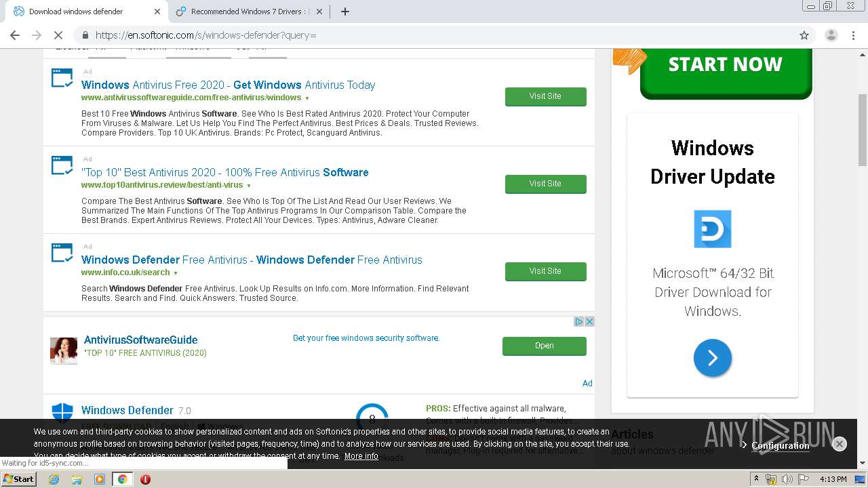Visit Site for info.co.uk ad
This screenshot has height=488, width=868.
point(545,271)
